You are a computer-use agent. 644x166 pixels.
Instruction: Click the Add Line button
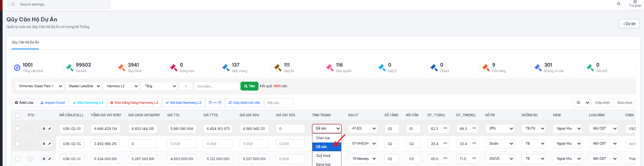click(24, 103)
